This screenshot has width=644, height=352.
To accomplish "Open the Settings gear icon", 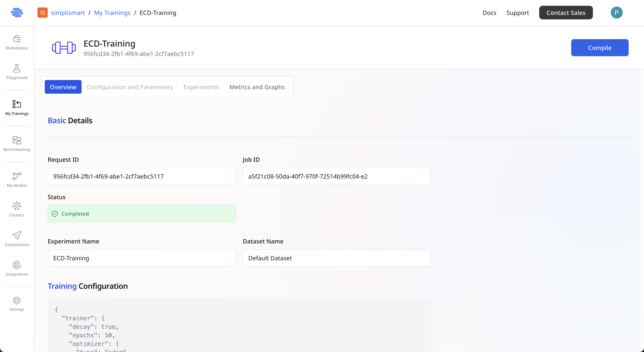I will click(17, 300).
